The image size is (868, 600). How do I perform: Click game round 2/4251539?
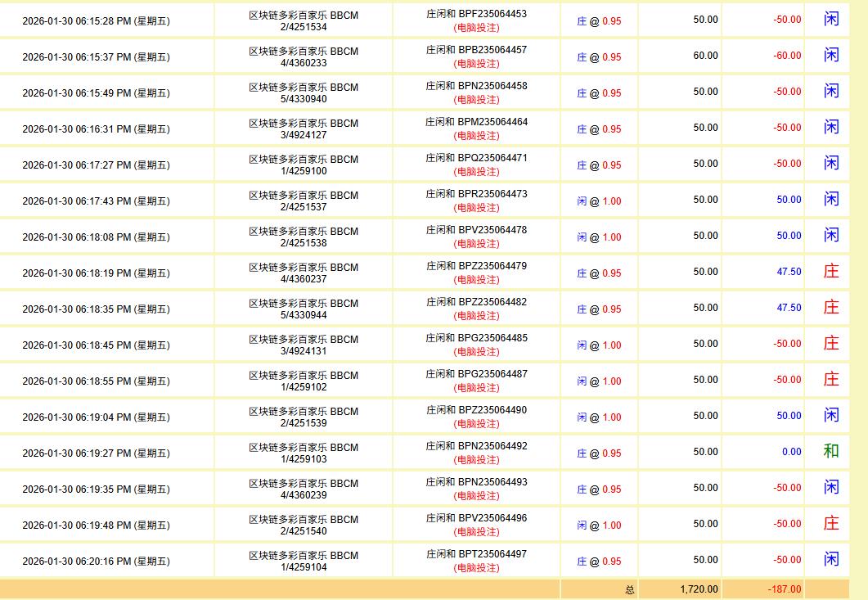tap(304, 423)
